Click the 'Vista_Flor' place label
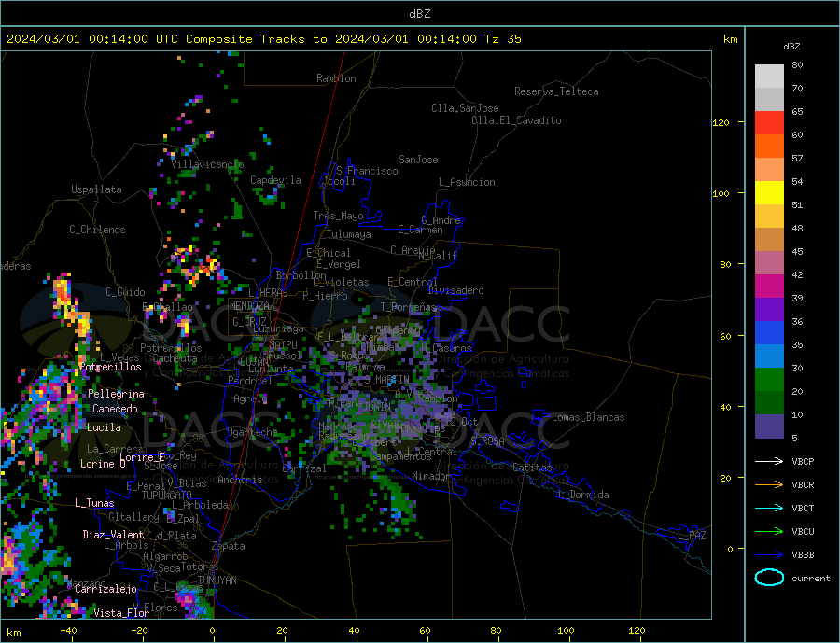This screenshot has height=643, width=840. [x=121, y=613]
